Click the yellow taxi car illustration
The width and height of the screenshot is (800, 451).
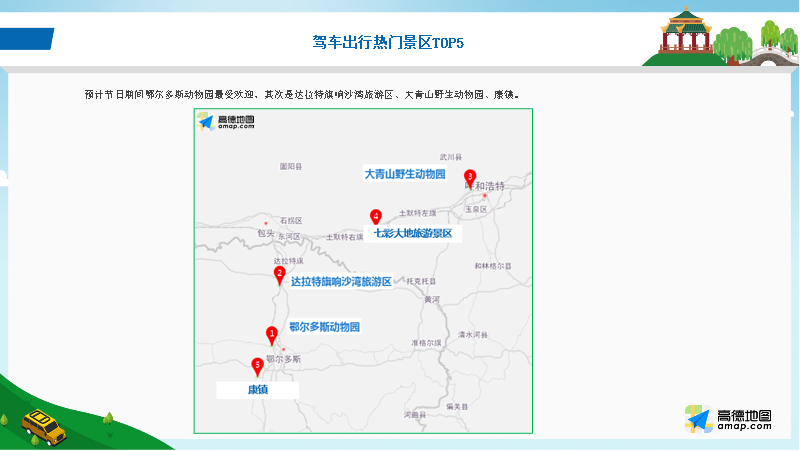point(44,426)
